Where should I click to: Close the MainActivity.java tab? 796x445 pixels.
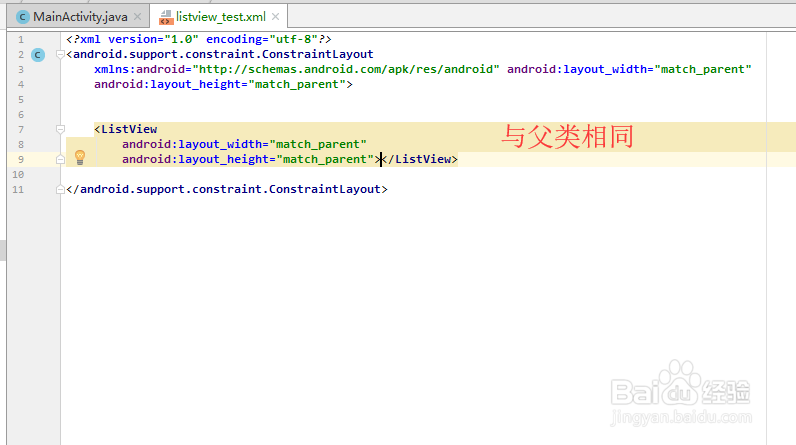tap(138, 17)
